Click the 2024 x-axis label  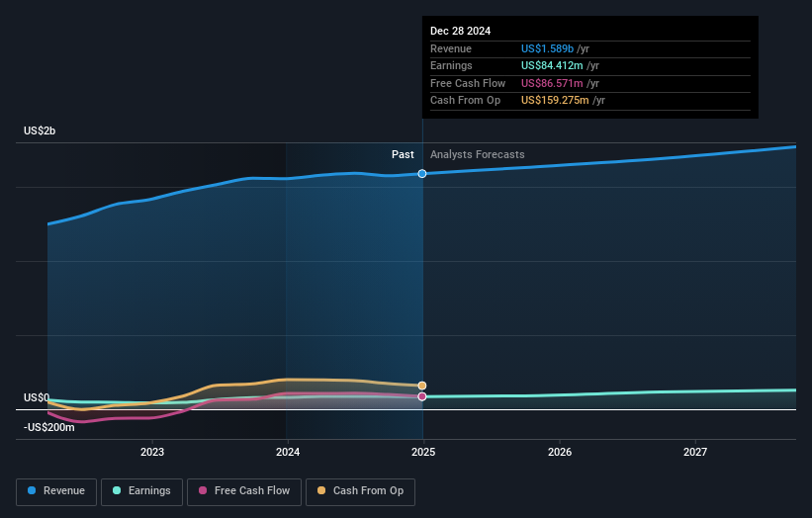pos(288,452)
